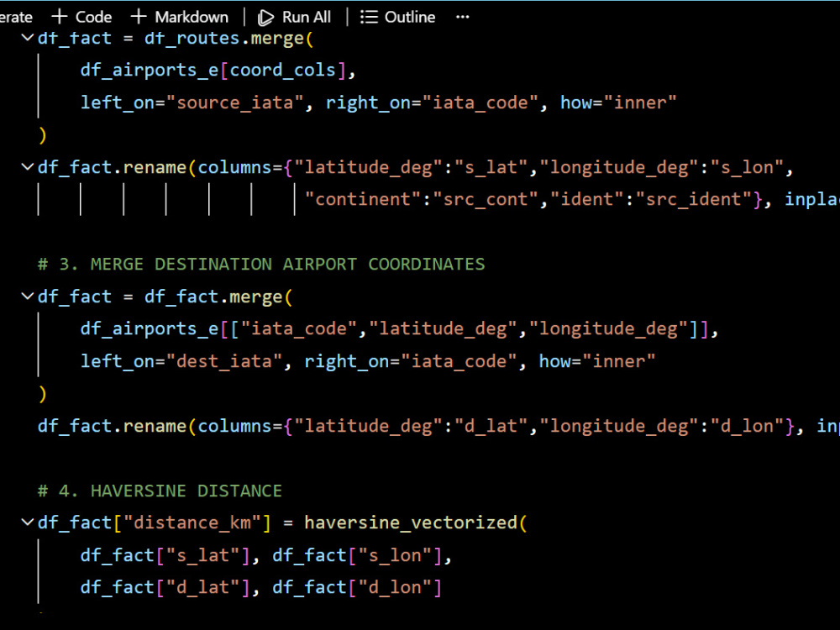Add a new Code cell
Viewport: 840px width, 630px height.
click(81, 17)
